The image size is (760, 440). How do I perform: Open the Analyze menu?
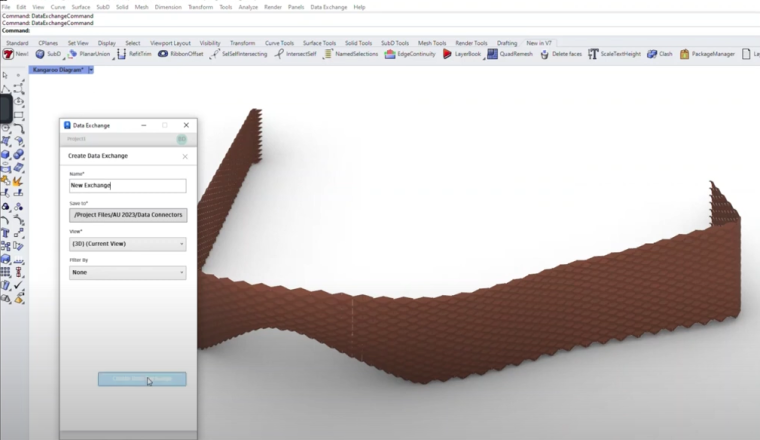point(248,7)
